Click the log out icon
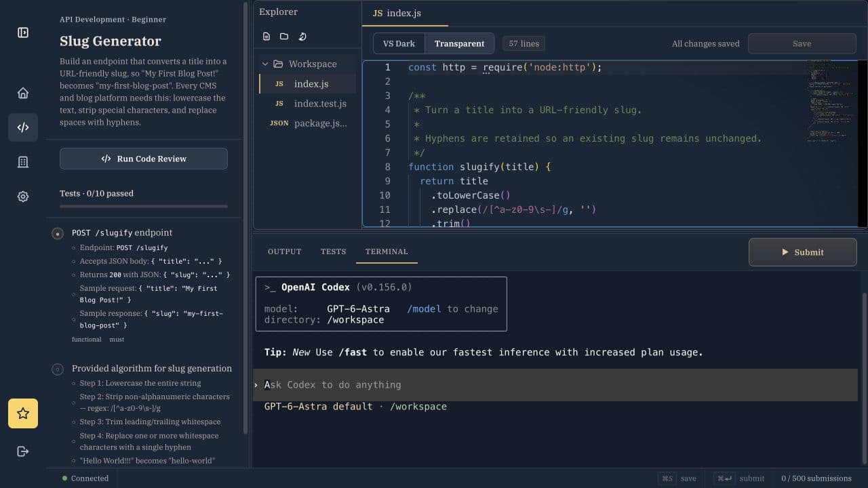Screen dimensions: 868x488 click(23, 451)
